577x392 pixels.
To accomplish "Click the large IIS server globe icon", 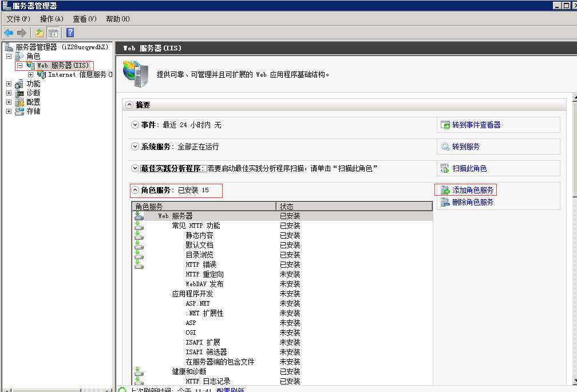I will 136,74.
